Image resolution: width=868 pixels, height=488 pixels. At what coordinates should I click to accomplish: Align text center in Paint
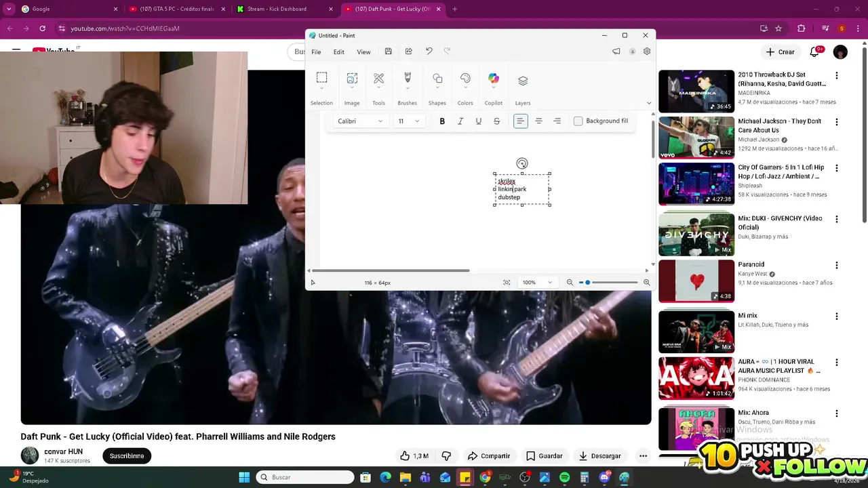click(538, 121)
